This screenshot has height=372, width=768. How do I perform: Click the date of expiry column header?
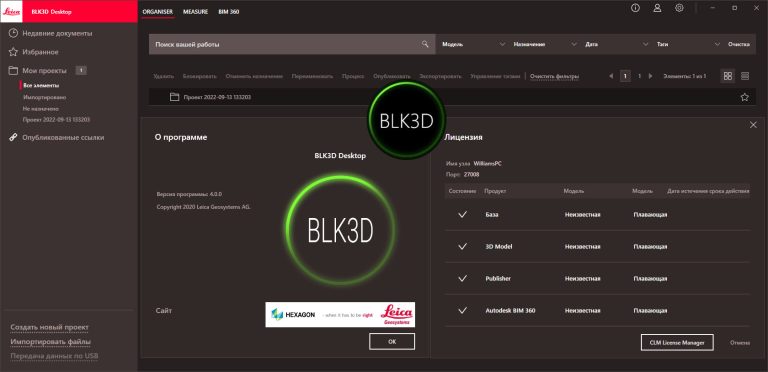tap(708, 191)
